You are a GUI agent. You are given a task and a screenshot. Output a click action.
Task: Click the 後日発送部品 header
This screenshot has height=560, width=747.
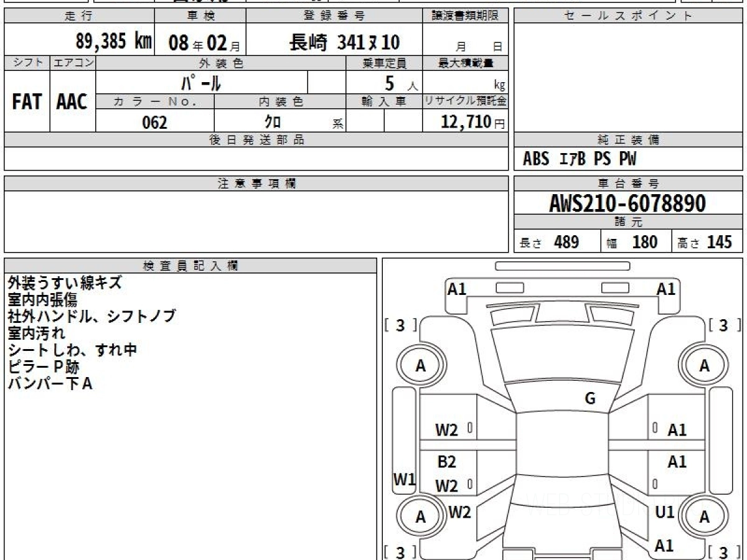coord(256,140)
